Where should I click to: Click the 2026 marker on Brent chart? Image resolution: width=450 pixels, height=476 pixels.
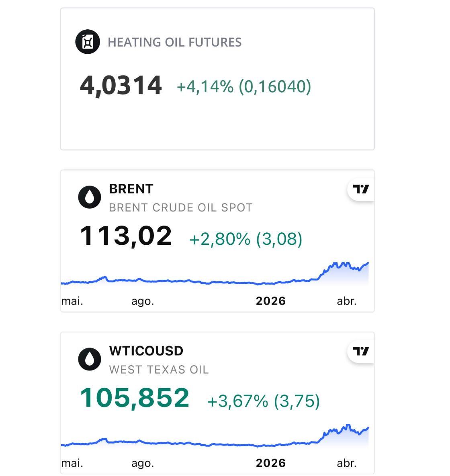pos(270,301)
